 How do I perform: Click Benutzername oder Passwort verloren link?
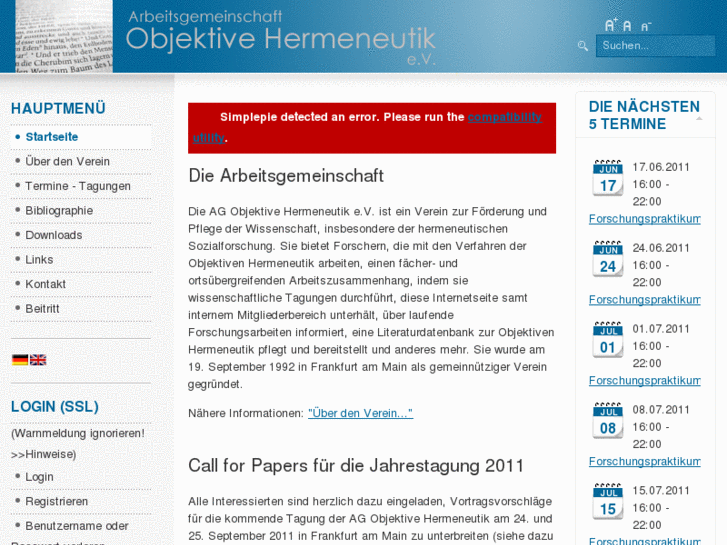77,526
